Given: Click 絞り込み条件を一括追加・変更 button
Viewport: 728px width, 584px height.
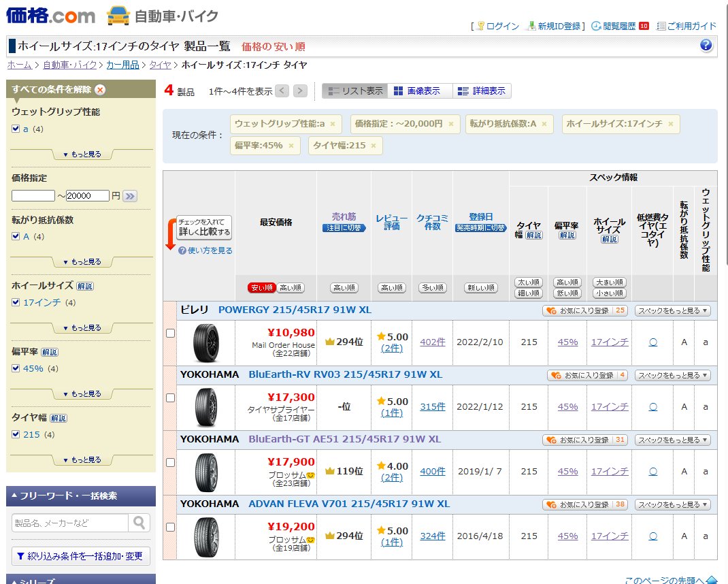Looking at the screenshot, I should [81, 556].
